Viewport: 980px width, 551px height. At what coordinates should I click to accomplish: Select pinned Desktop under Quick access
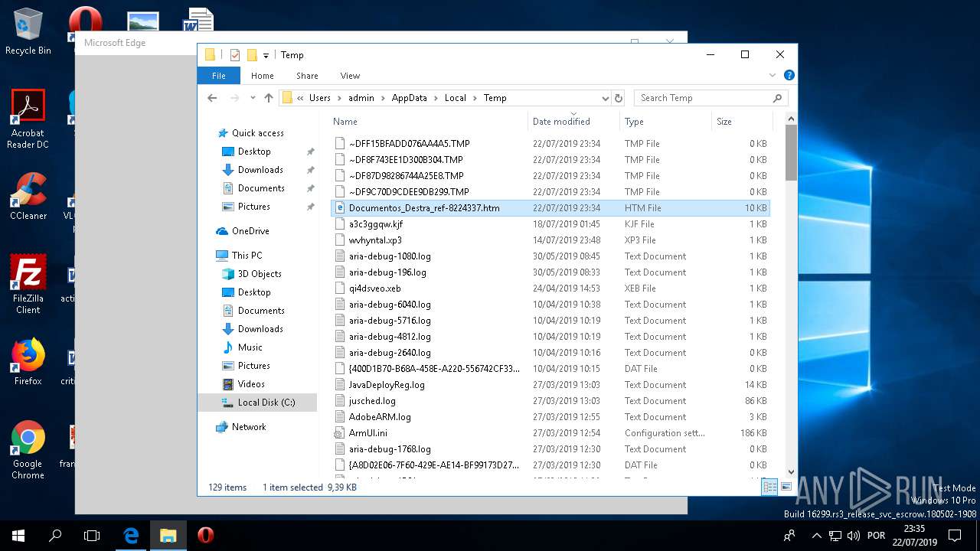pyautogui.click(x=254, y=152)
